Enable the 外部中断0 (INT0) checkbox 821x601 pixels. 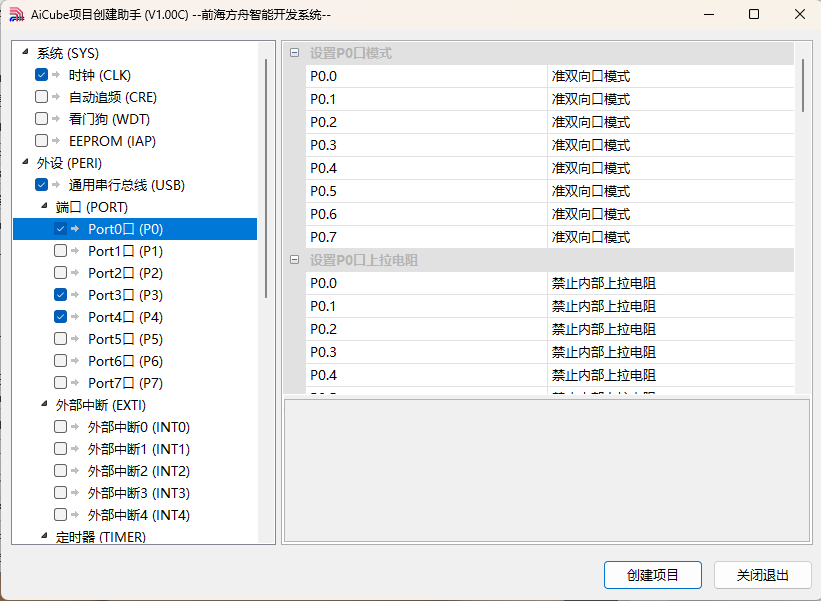(60, 427)
